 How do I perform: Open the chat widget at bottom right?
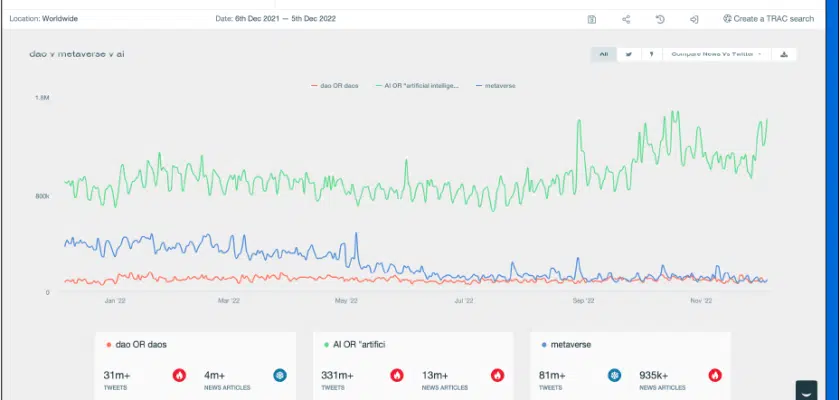(807, 389)
